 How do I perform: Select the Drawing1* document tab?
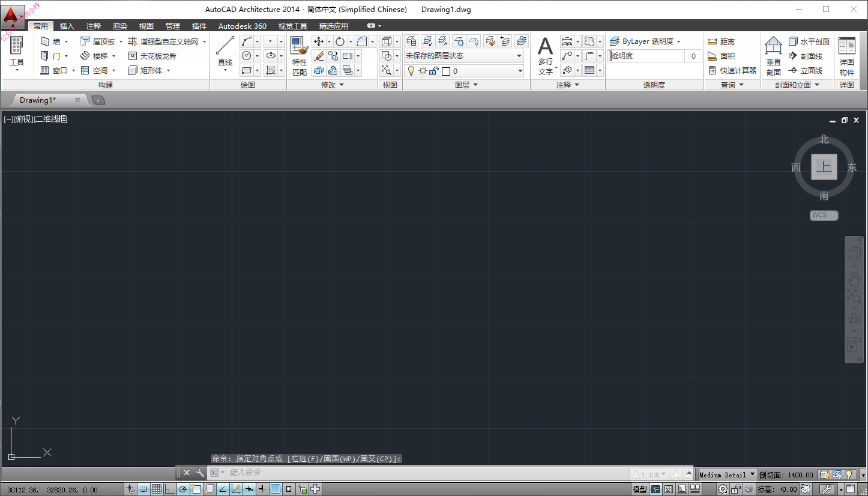click(x=48, y=100)
